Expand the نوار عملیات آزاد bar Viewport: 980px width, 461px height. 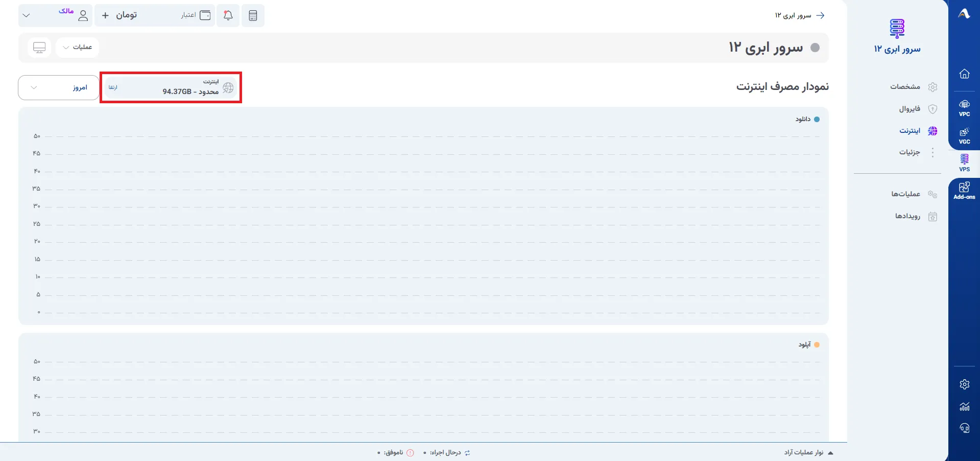pyautogui.click(x=808, y=453)
